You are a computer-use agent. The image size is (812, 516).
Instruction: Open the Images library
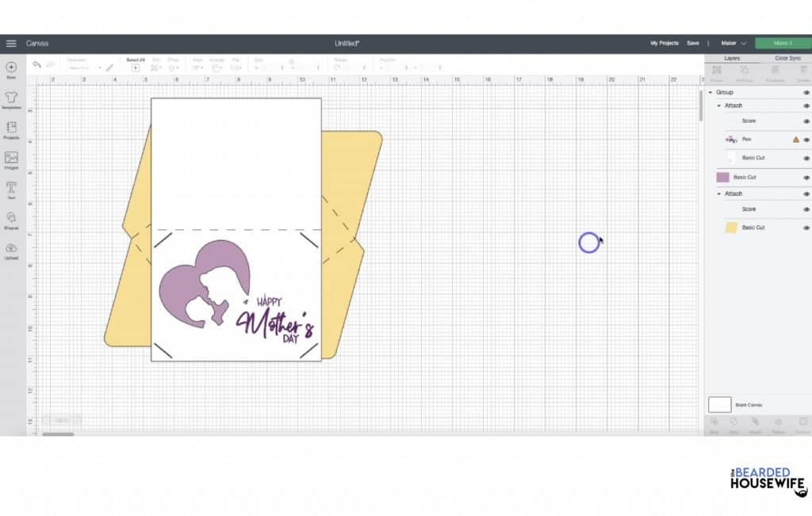coord(11,159)
